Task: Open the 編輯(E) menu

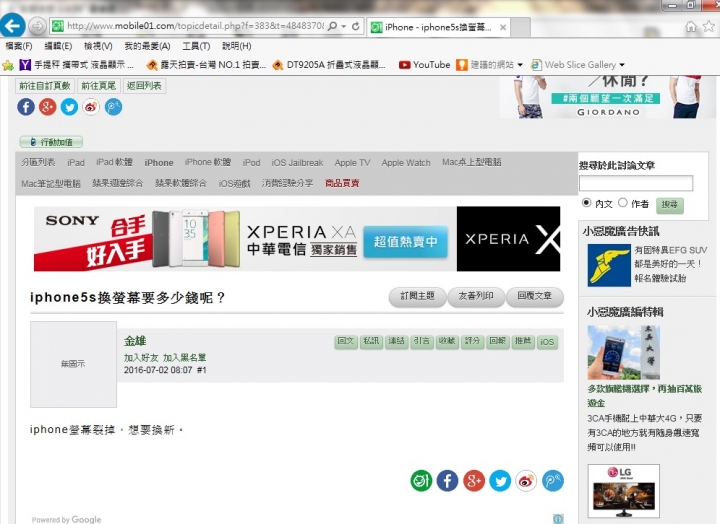Action: [58, 46]
